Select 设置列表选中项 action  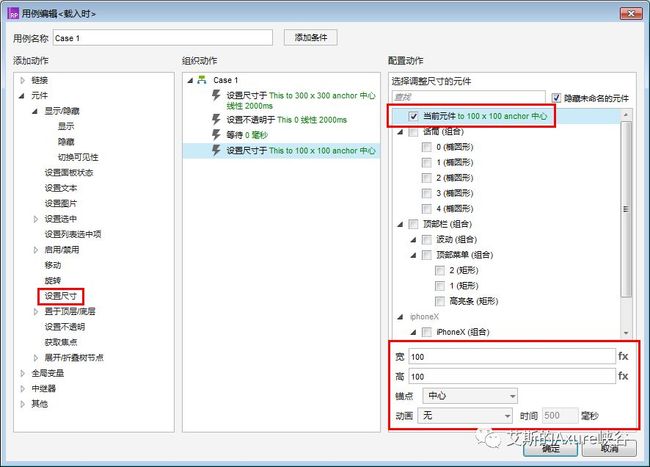(73, 234)
